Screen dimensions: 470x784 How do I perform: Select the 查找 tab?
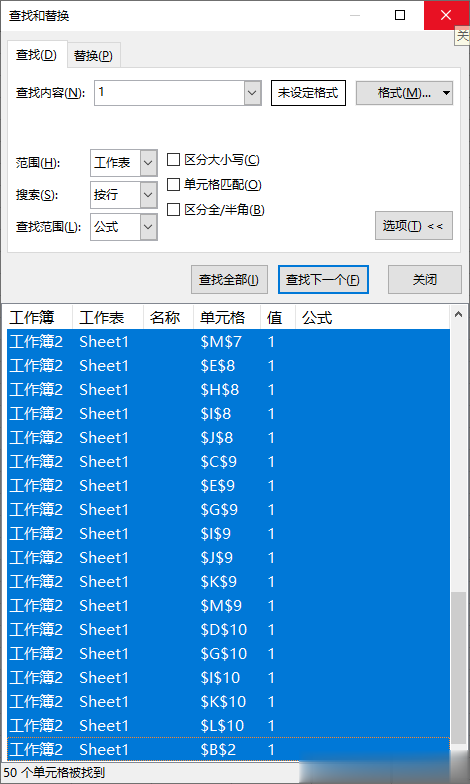tap(37, 55)
